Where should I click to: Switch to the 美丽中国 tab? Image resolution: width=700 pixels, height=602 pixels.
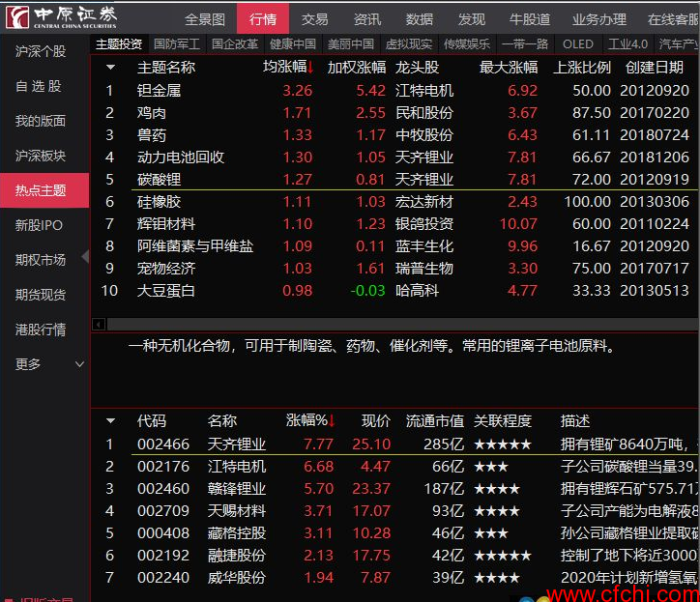click(351, 44)
